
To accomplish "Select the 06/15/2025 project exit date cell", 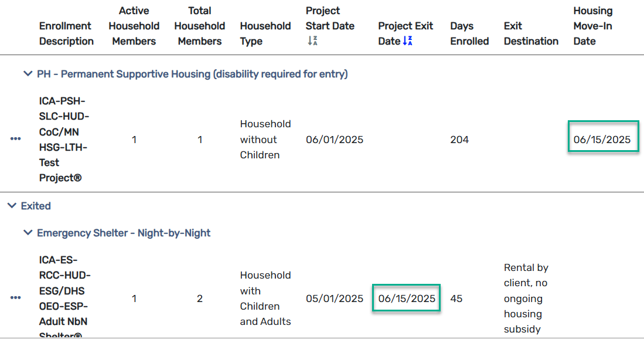I will click(x=407, y=299).
